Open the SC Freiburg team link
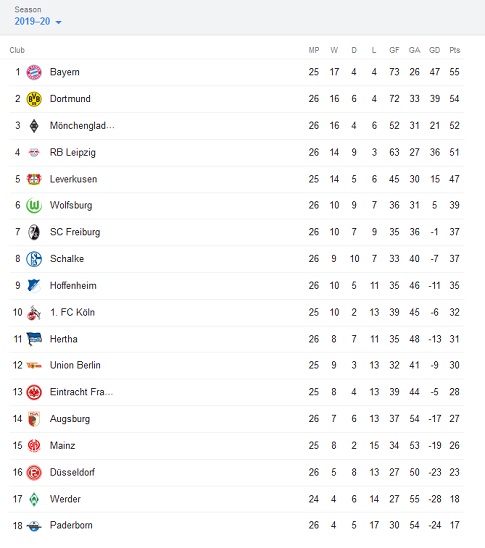The width and height of the screenshot is (485, 548). [75, 232]
